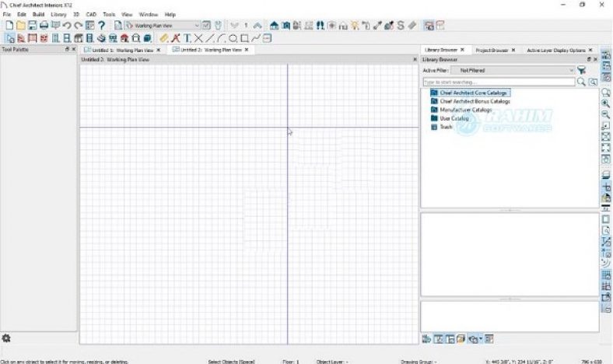
Task: Click the light bulb lighting icon
Action: click(x=355, y=26)
